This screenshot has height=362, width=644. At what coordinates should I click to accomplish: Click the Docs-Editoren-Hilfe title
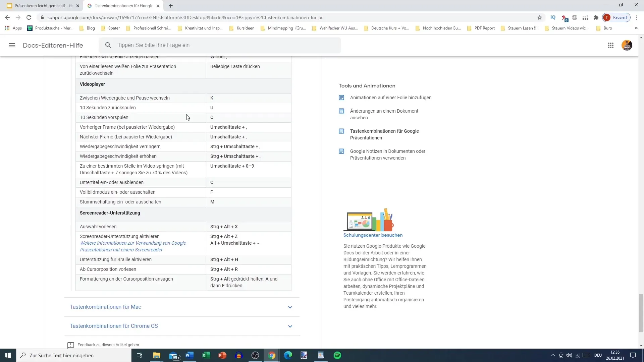pyautogui.click(x=53, y=45)
